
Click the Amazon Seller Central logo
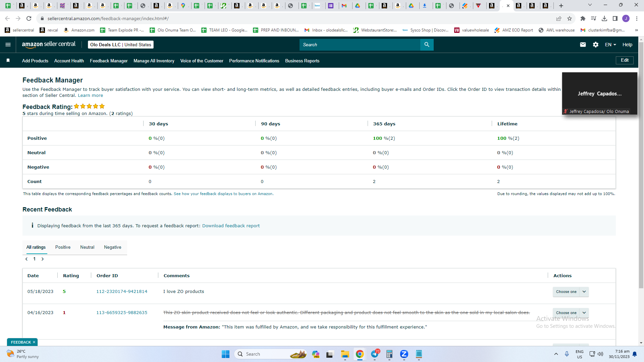click(x=49, y=45)
